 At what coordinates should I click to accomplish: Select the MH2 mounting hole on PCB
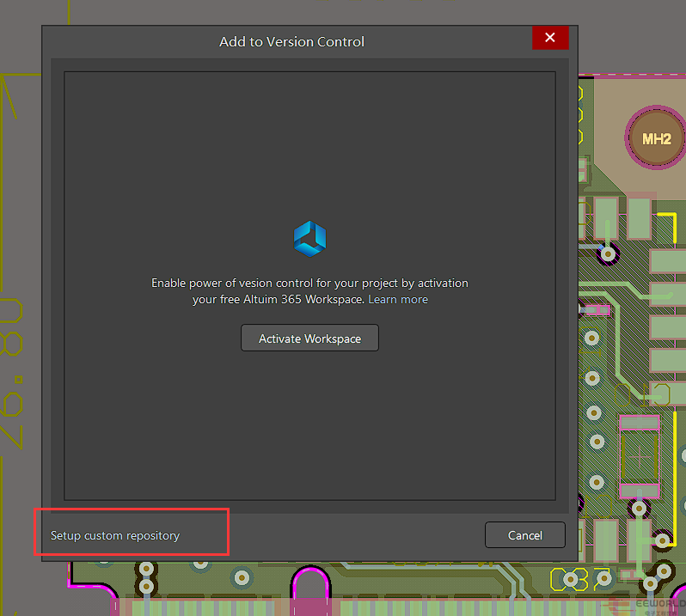click(656, 138)
